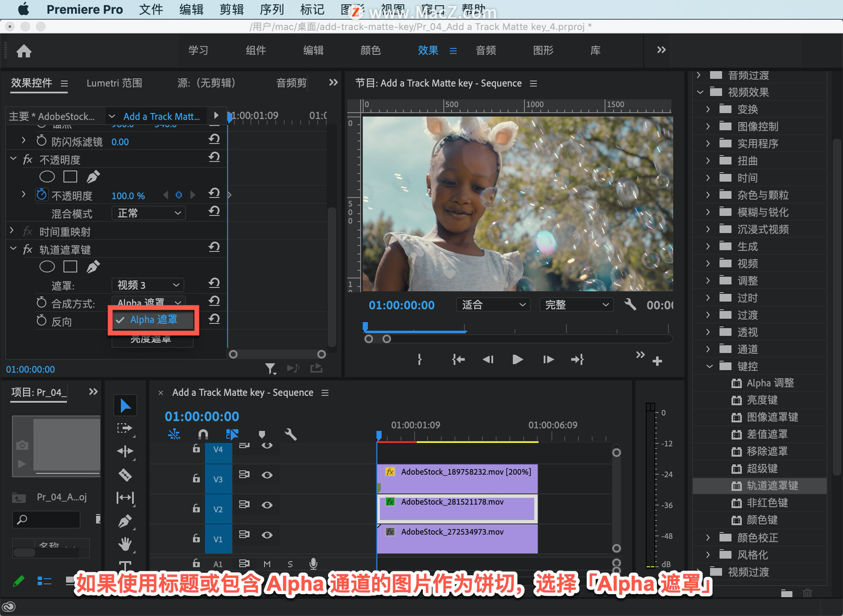This screenshot has height=616, width=843.
Task: Click Add Marker in the timeline
Action: 262,435
